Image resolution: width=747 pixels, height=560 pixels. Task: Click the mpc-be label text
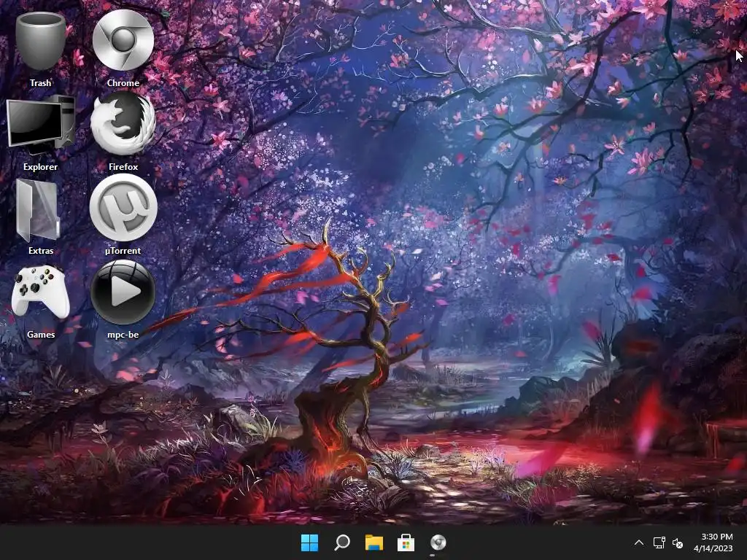(123, 334)
